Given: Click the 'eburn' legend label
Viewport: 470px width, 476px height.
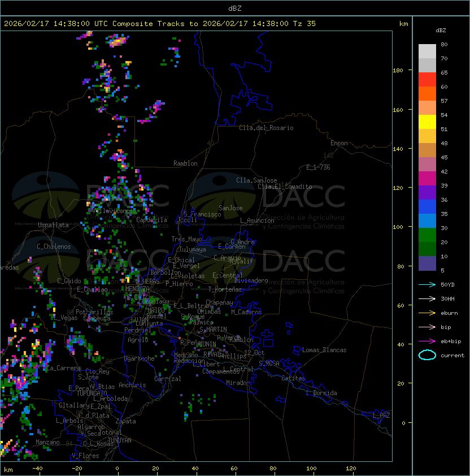Looking at the screenshot, I should [449, 313].
